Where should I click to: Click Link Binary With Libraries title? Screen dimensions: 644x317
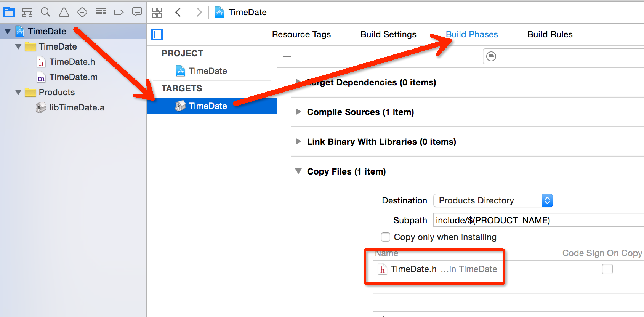(381, 142)
